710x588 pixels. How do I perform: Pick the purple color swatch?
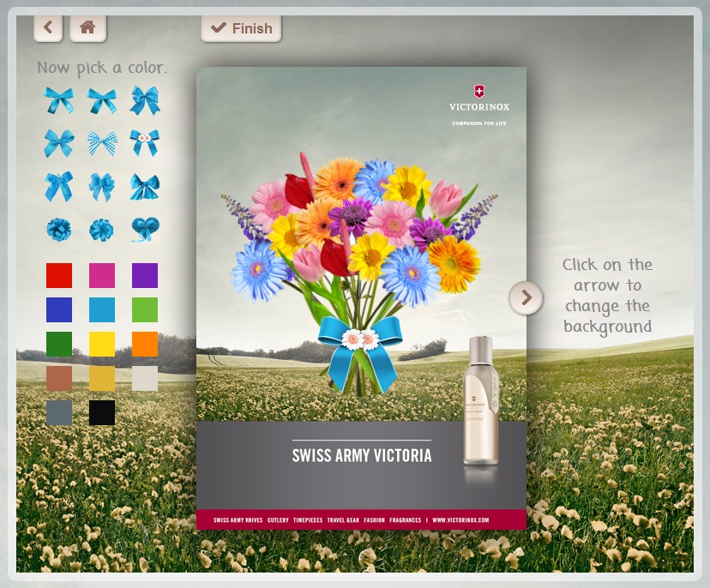pyautogui.click(x=145, y=275)
